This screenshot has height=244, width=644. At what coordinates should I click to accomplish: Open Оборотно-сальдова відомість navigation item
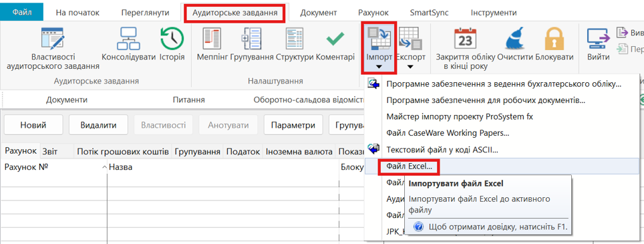(x=309, y=100)
